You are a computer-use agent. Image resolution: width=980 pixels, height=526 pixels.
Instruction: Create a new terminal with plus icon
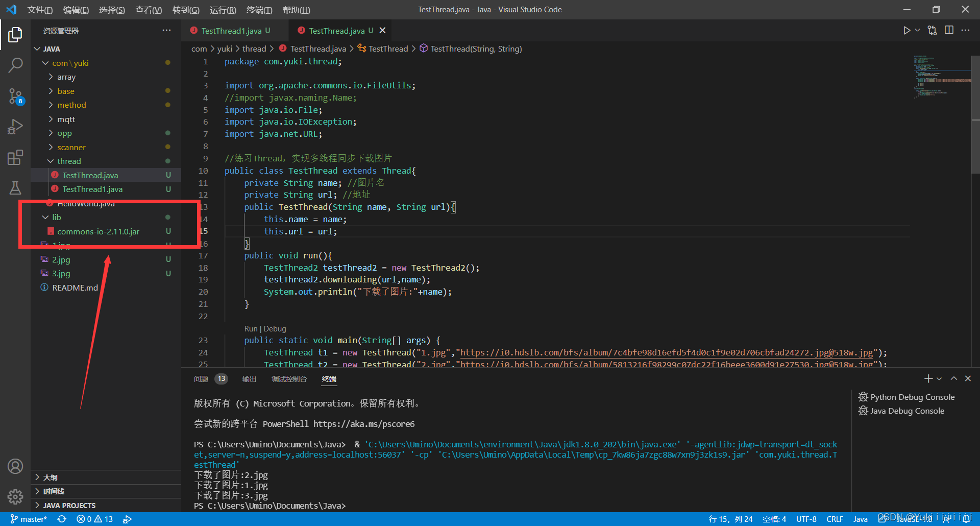click(x=928, y=378)
